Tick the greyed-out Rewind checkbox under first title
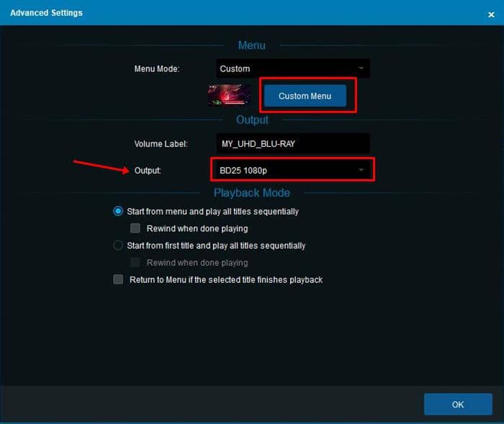This screenshot has height=424, width=504. pos(135,263)
